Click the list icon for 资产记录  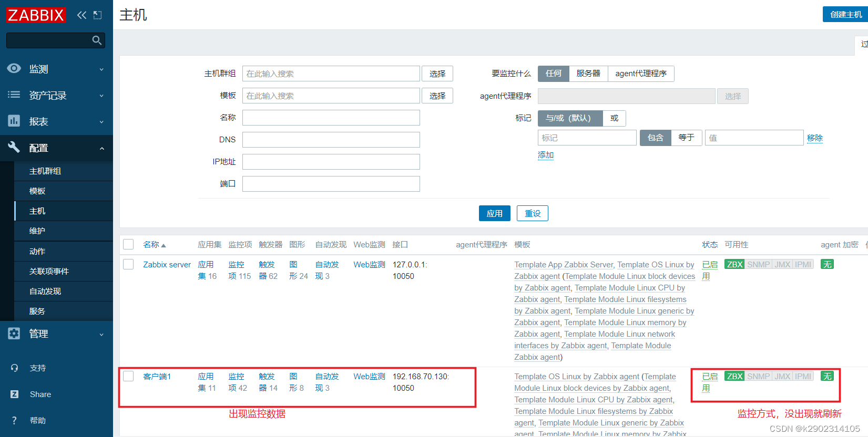[14, 95]
